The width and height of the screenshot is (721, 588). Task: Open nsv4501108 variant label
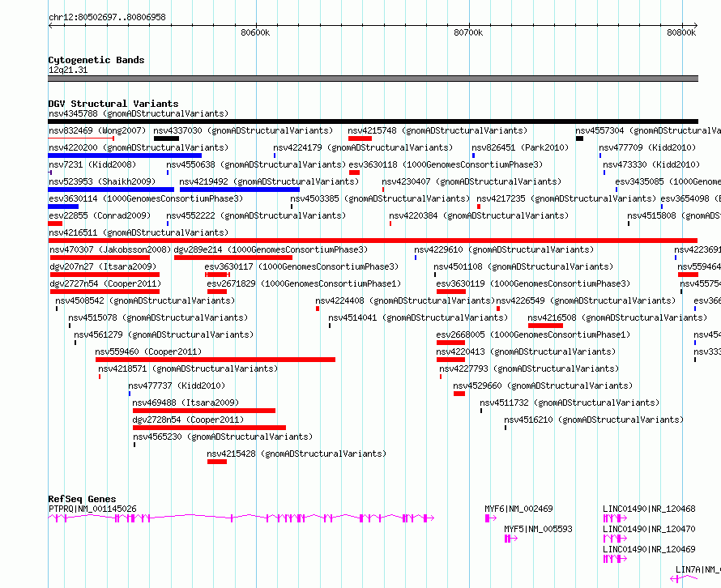[x=523, y=266]
